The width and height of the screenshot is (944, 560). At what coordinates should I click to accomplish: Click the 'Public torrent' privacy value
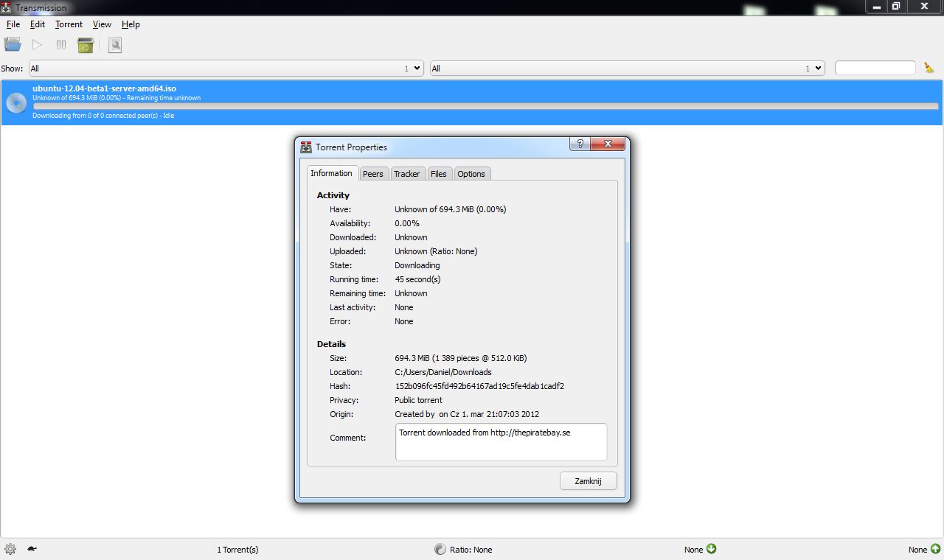(x=418, y=400)
